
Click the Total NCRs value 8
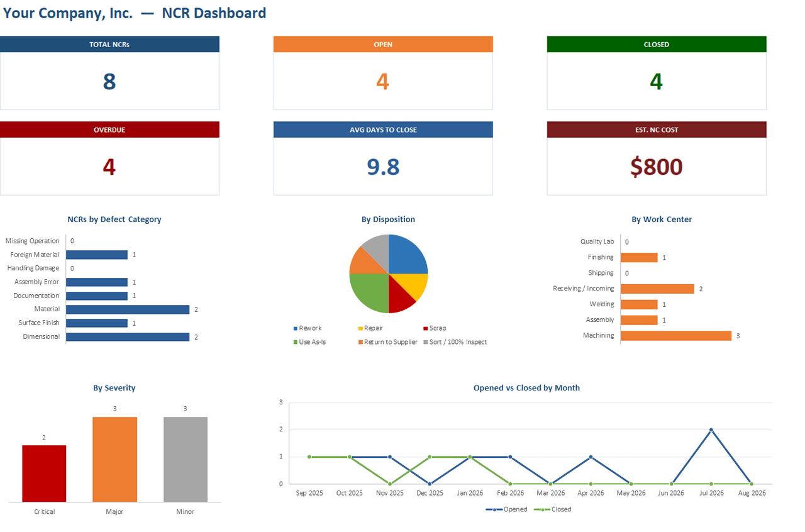pos(109,82)
